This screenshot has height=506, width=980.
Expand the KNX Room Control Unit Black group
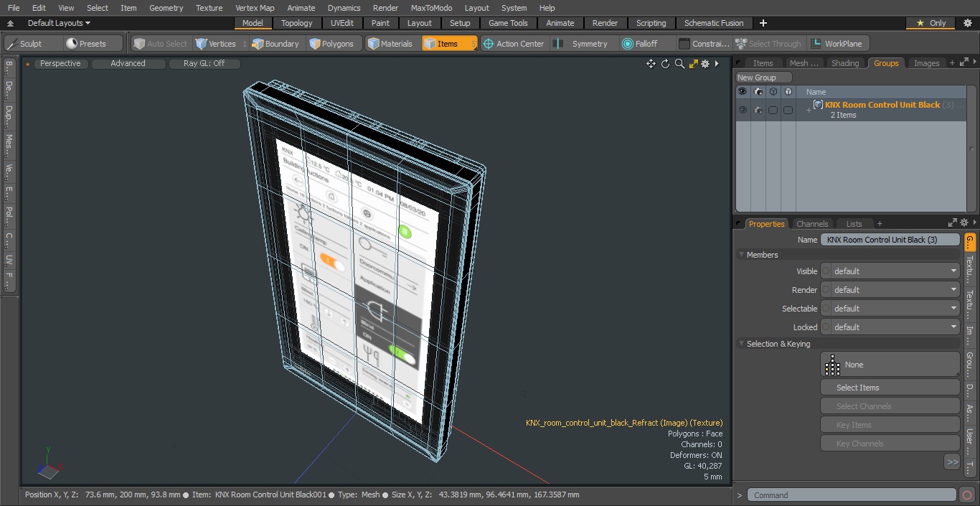coord(809,110)
